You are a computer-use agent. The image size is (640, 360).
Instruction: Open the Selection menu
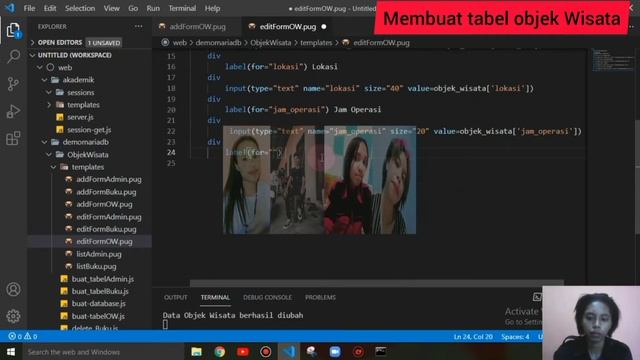pyautogui.click(x=80, y=8)
